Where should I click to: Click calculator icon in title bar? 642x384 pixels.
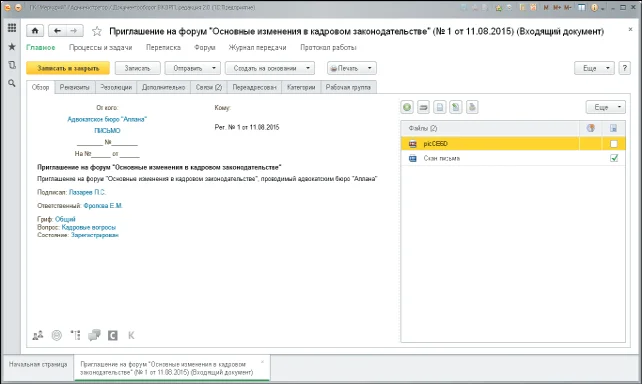522,7
